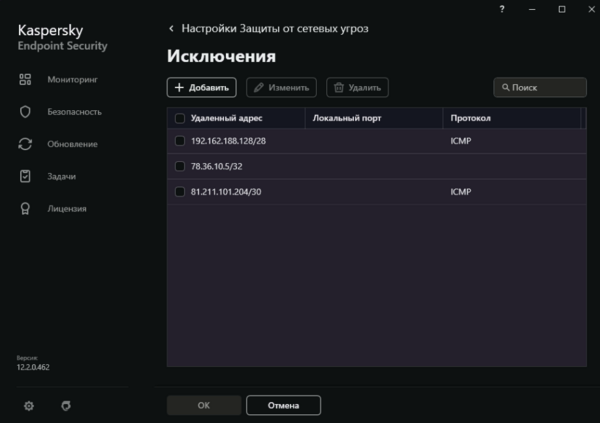Select Лицензия in the sidebar
Image resolution: width=600 pixels, height=423 pixels.
[67, 209]
